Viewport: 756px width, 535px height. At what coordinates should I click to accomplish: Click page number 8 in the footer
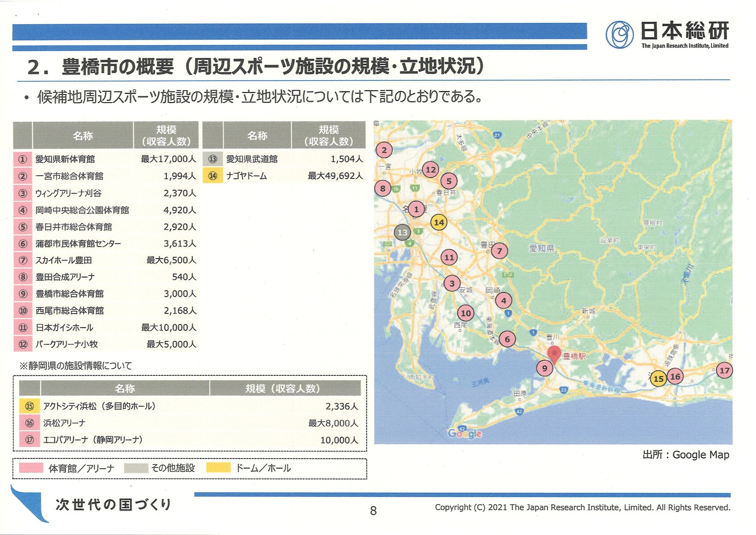coord(373,511)
